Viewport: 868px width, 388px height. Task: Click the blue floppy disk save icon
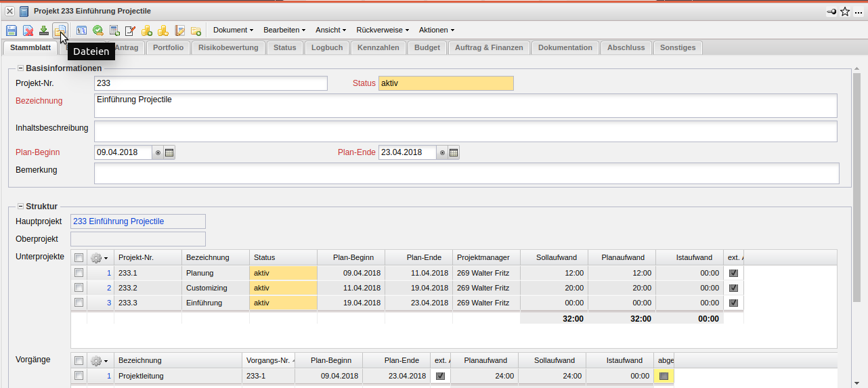(x=12, y=30)
